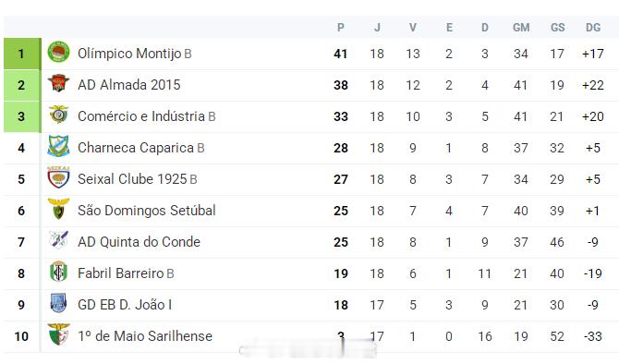The image size is (619, 364).
Task: Click the green position 1 rank cell
Action: [x=22, y=54]
